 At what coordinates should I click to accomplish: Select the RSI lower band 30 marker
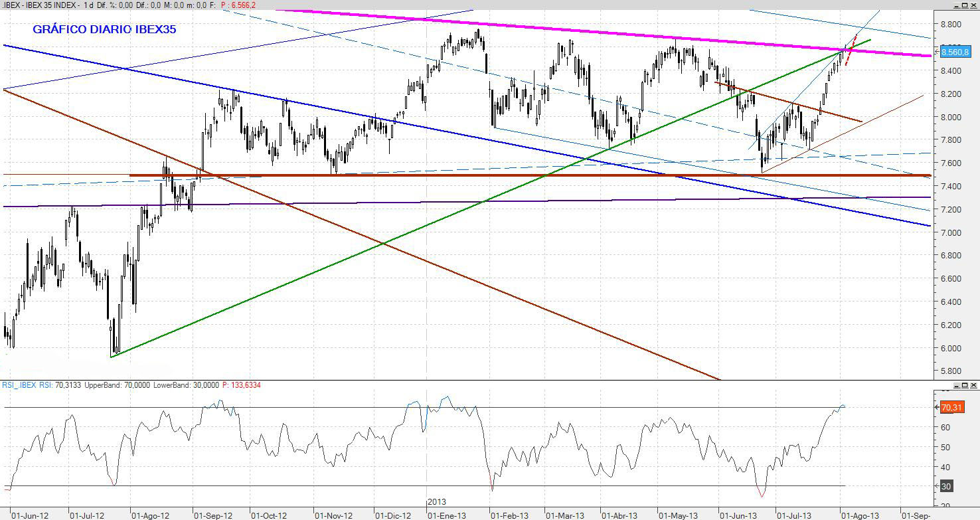click(946, 486)
